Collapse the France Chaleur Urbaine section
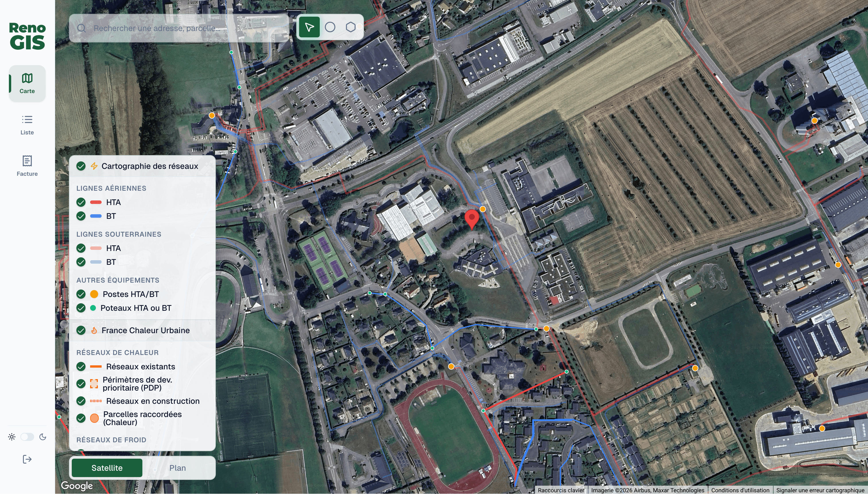 [142, 331]
